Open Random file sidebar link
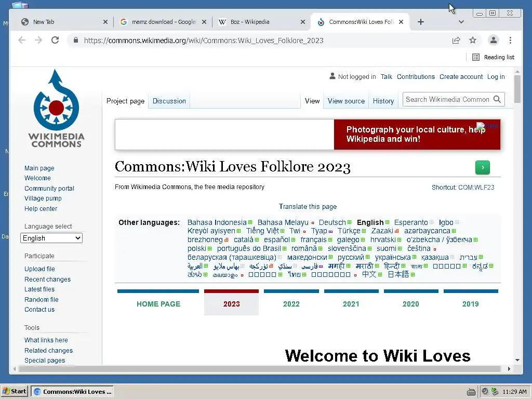The width and height of the screenshot is (532, 399). pos(42,300)
